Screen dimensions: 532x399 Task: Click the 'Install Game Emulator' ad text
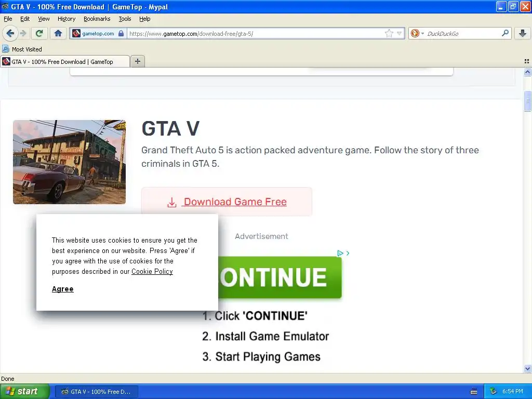[272, 336]
